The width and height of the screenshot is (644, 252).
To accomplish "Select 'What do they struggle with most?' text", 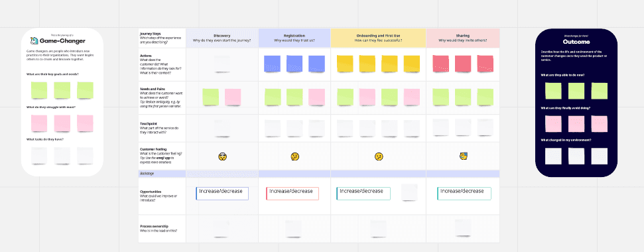I will pos(50,107).
